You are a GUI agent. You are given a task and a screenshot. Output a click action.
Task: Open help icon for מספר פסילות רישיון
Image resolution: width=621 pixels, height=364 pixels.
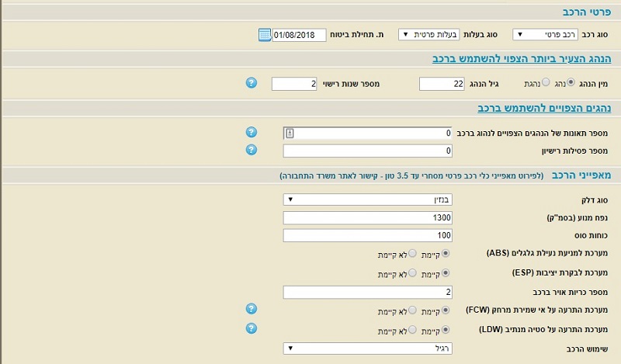[251, 150]
